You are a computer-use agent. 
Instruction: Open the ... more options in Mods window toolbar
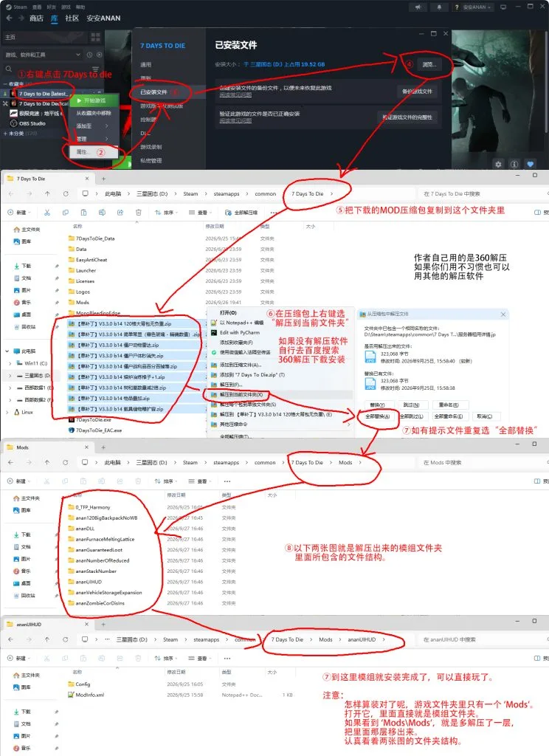(x=227, y=481)
